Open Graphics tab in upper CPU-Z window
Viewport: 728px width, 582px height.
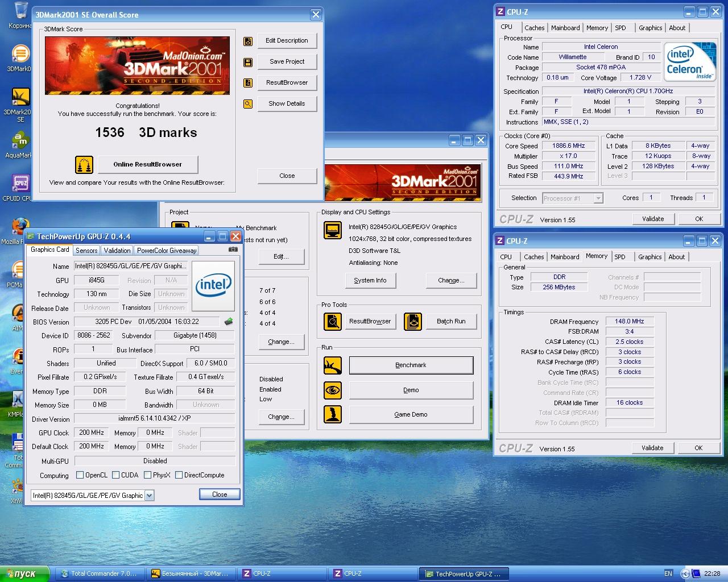[651, 28]
